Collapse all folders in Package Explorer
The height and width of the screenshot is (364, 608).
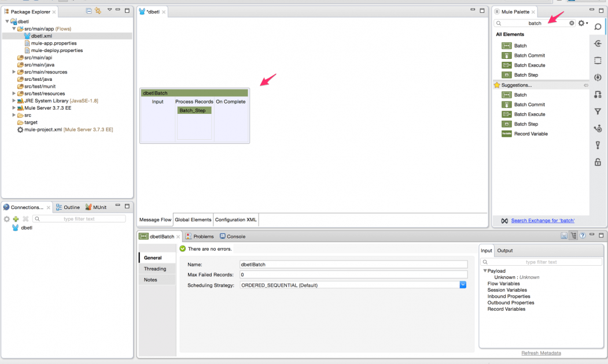[x=89, y=11]
